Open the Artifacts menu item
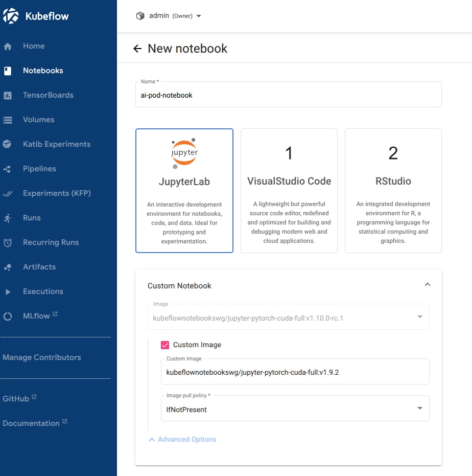This screenshot has width=472, height=476. click(39, 267)
